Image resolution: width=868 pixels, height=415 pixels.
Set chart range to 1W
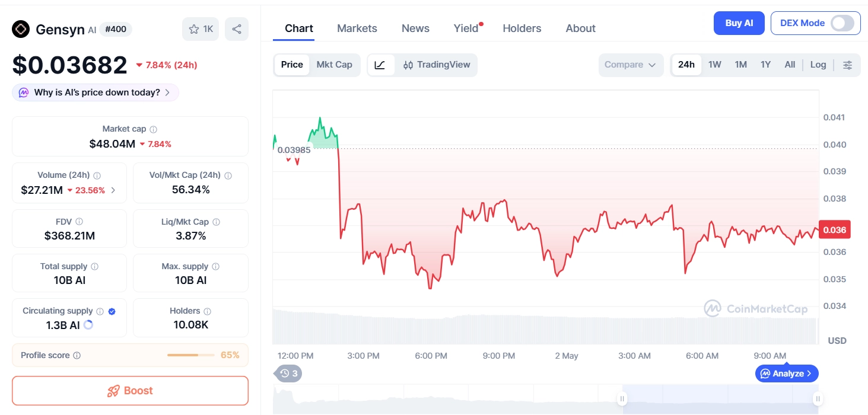pyautogui.click(x=715, y=65)
